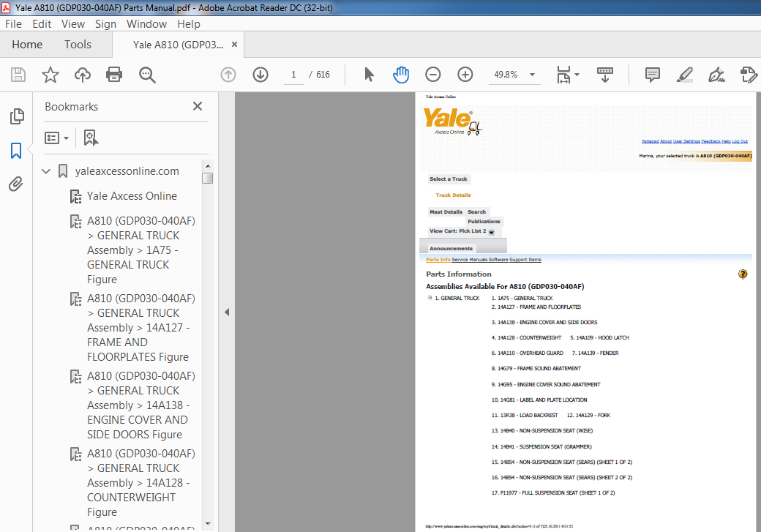Open the Yale Axcess Online bookmark
Screen dimensions: 761x532
click(x=132, y=196)
